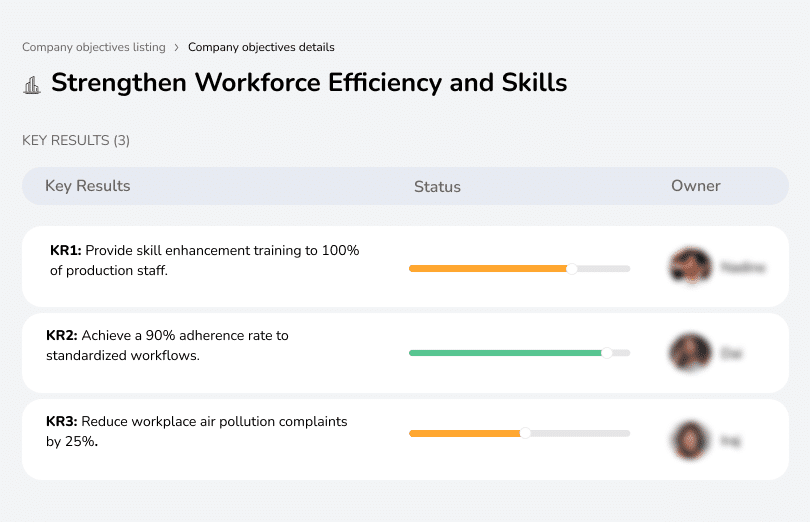Click the Status column header
810x522 pixels.
pos(437,187)
